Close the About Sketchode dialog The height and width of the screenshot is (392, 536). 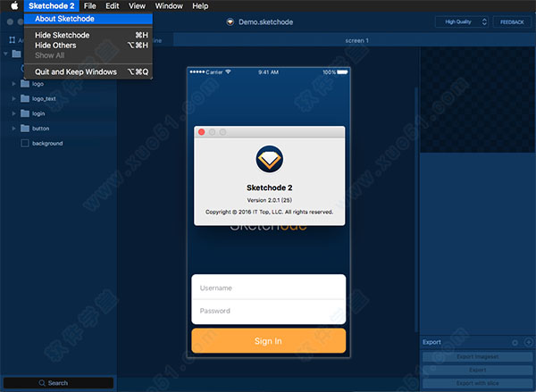(x=202, y=132)
